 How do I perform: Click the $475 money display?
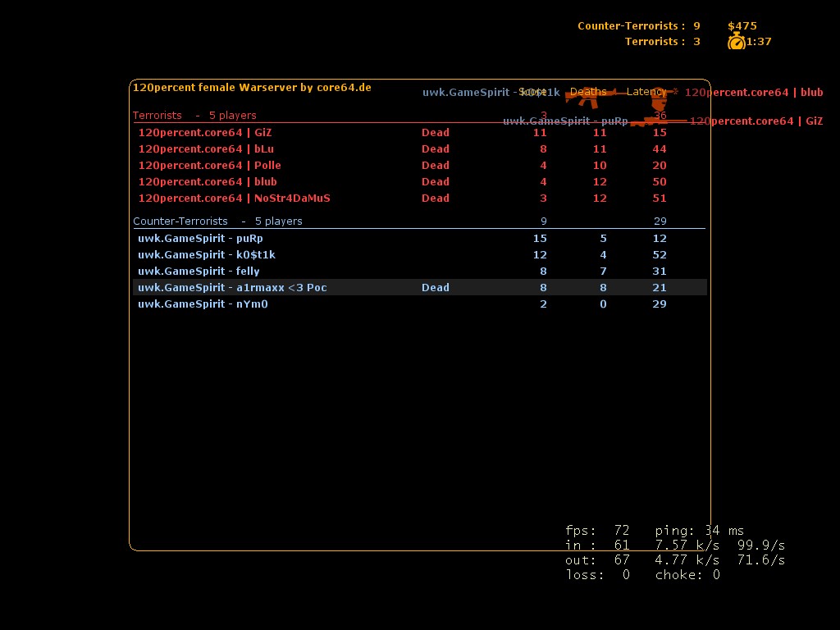click(742, 25)
